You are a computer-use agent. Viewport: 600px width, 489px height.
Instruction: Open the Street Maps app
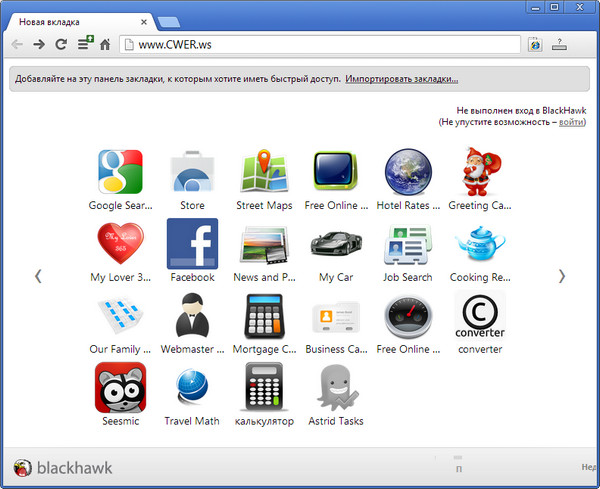(x=264, y=172)
